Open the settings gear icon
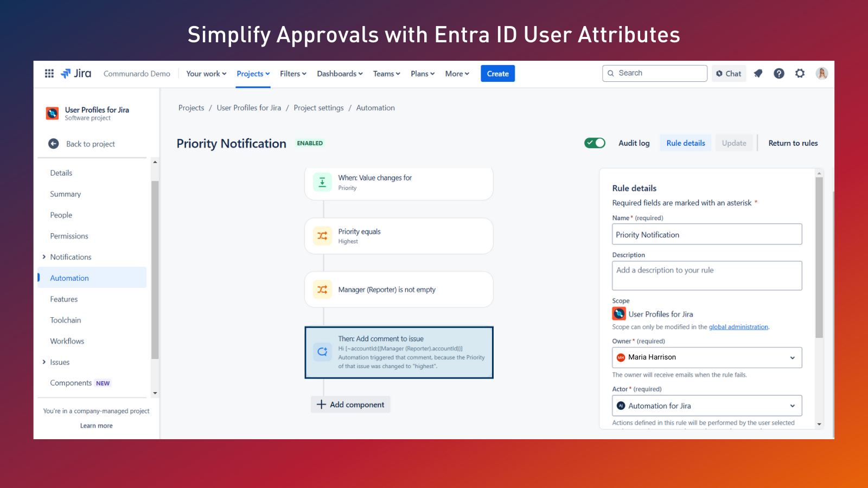The width and height of the screenshot is (868, 488). point(800,73)
